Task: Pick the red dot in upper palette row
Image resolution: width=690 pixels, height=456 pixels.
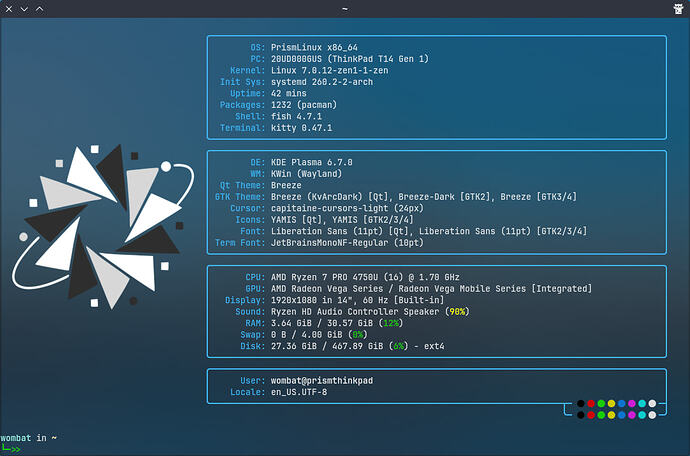Action: 591,404
